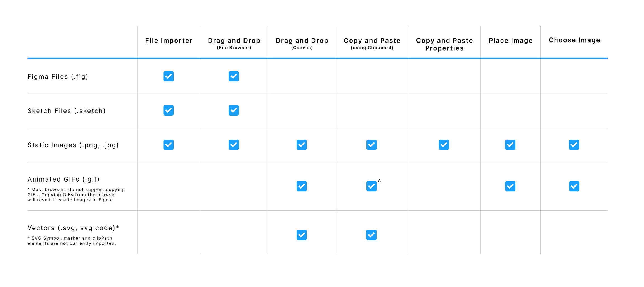
Task: Click the File Importer column header
Action: click(169, 41)
